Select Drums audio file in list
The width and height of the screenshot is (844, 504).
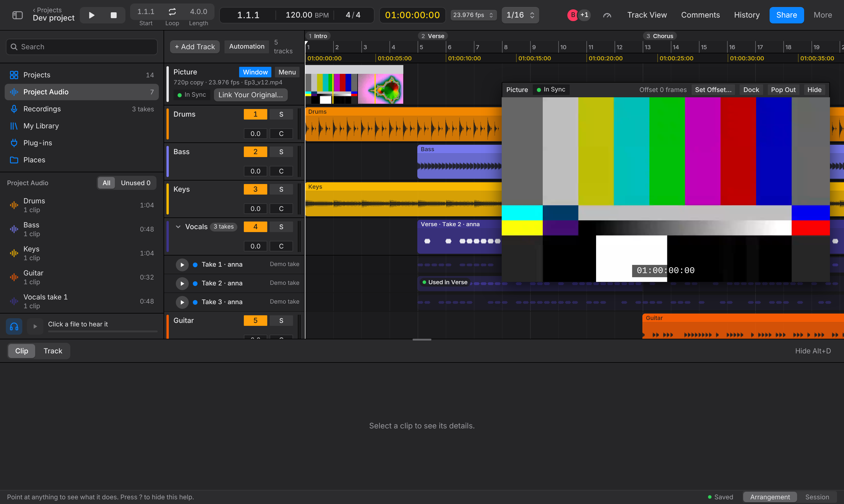pos(82,205)
